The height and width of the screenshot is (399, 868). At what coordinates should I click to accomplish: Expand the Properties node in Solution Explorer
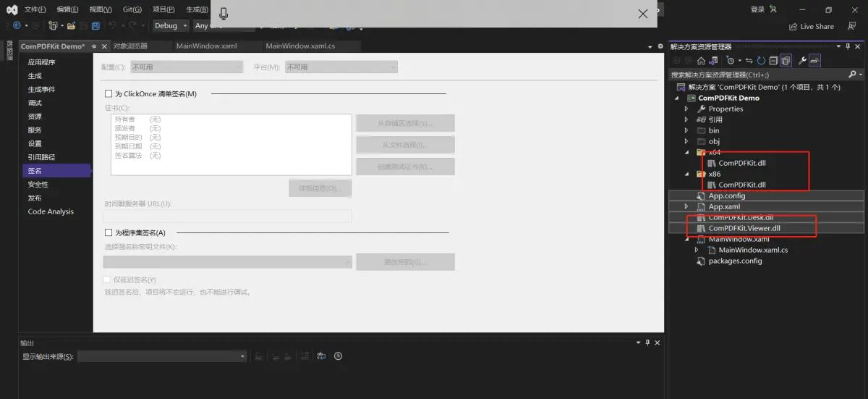[686, 109]
